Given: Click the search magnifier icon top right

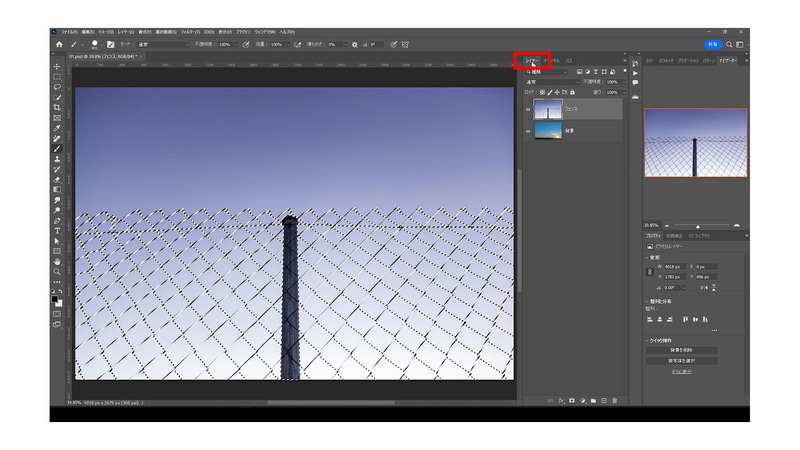Looking at the screenshot, I should [729, 44].
